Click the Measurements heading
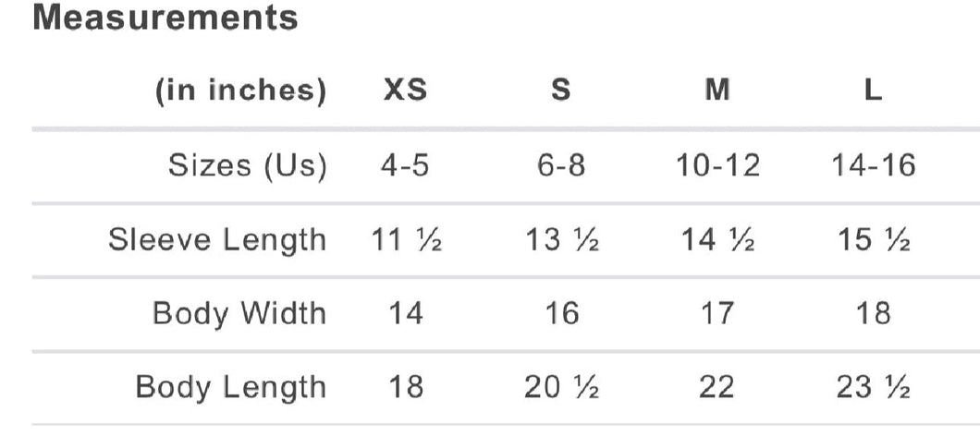Viewport: 980px width, 448px height. (165, 18)
